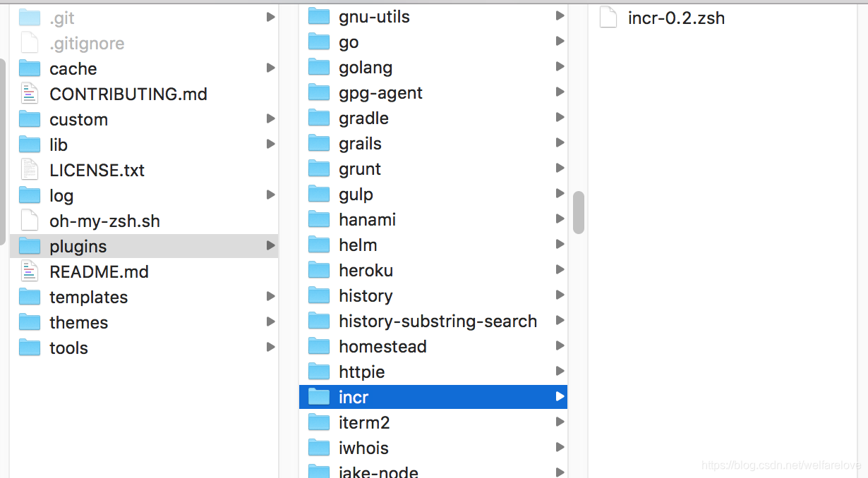The width and height of the screenshot is (868, 478).
Task: Click the hanami folder icon
Action: pyautogui.click(x=320, y=219)
